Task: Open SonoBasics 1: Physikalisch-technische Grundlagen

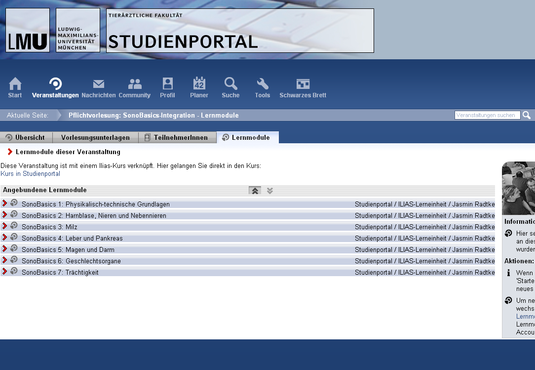Action: [x=96, y=204]
